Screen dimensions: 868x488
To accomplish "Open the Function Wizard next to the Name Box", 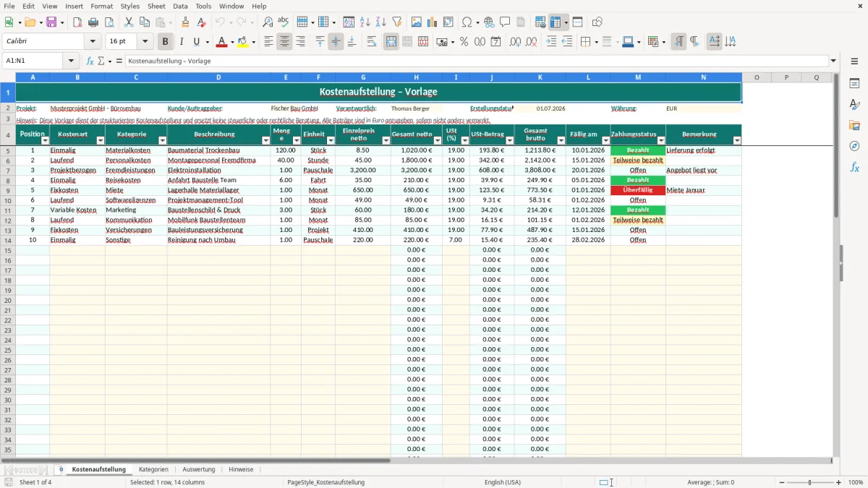I will pyautogui.click(x=90, y=61).
